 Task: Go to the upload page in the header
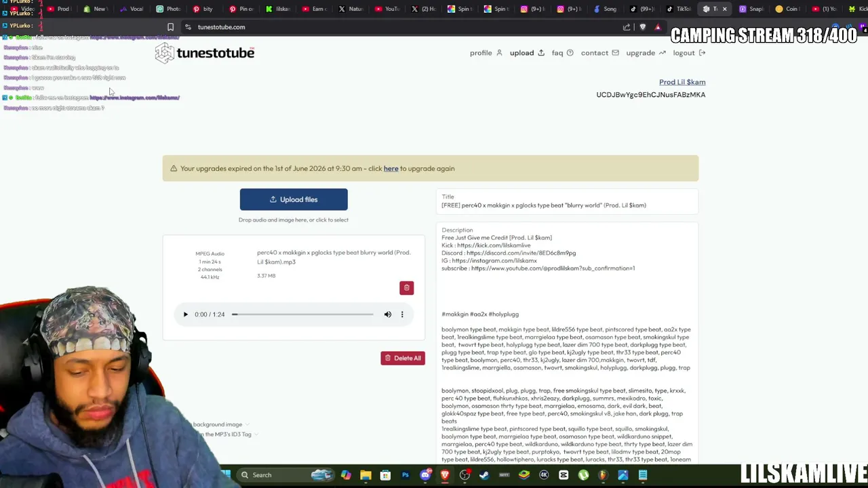click(x=527, y=53)
